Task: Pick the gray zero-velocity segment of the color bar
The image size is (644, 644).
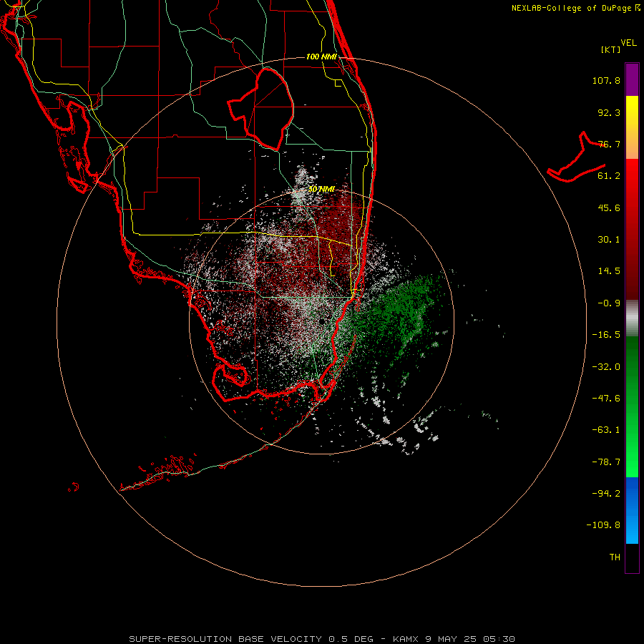Action: [632, 318]
